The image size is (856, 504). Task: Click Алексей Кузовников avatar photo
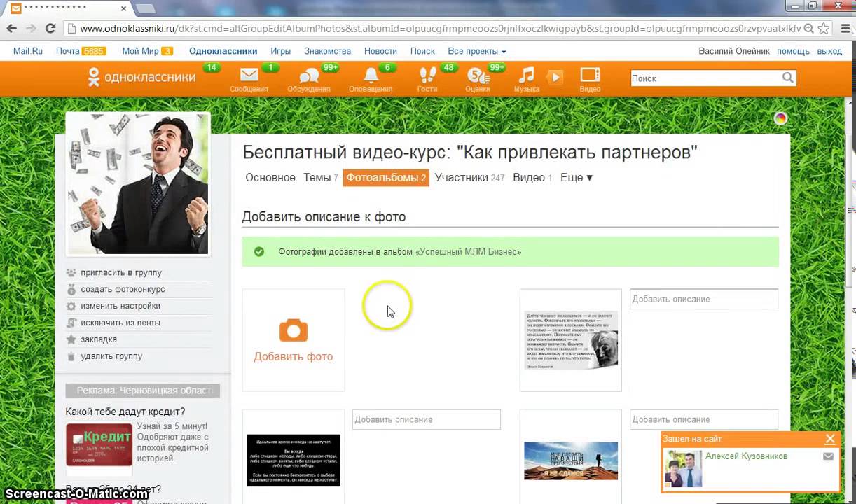click(x=684, y=468)
